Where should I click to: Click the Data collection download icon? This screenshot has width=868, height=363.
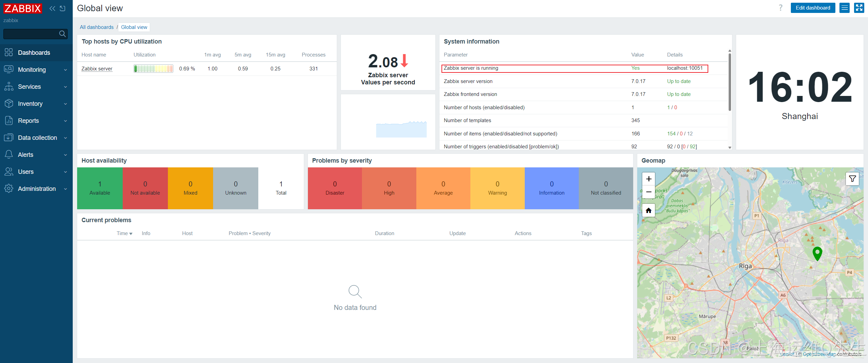coord(9,137)
